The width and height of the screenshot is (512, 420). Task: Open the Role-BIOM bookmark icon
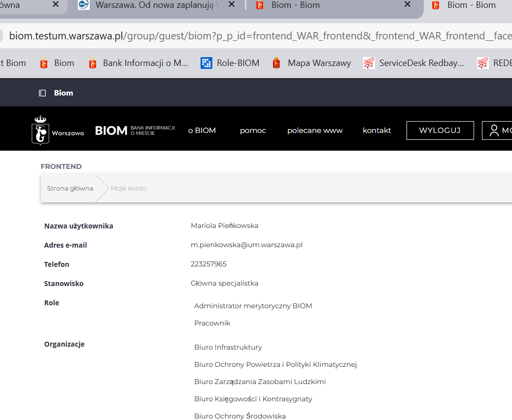click(206, 63)
